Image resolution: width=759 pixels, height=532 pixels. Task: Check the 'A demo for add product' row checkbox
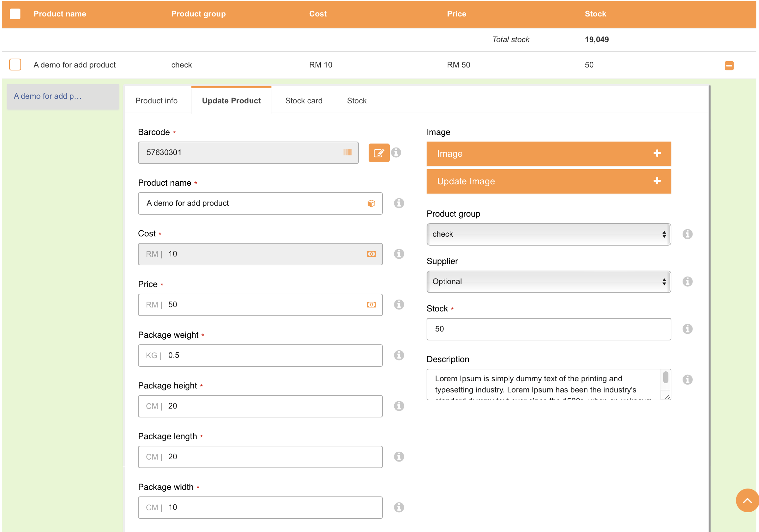pos(15,65)
